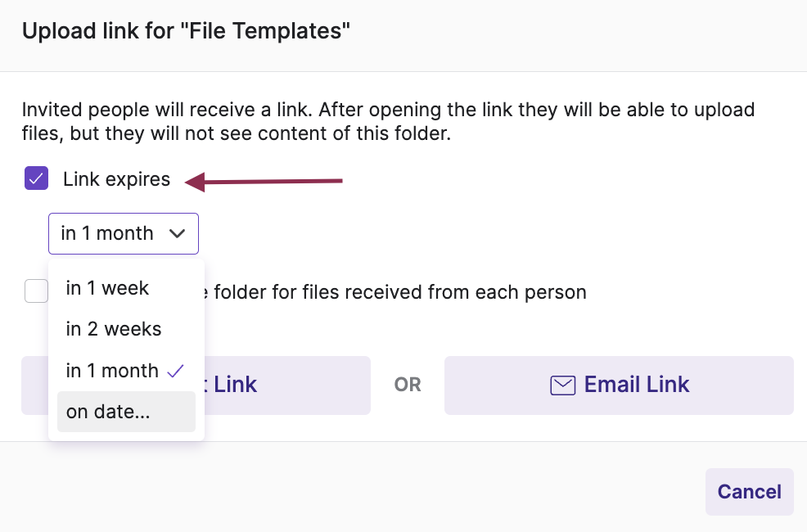Click the Cancel button
Image resolution: width=807 pixels, height=532 pixels.
click(750, 492)
